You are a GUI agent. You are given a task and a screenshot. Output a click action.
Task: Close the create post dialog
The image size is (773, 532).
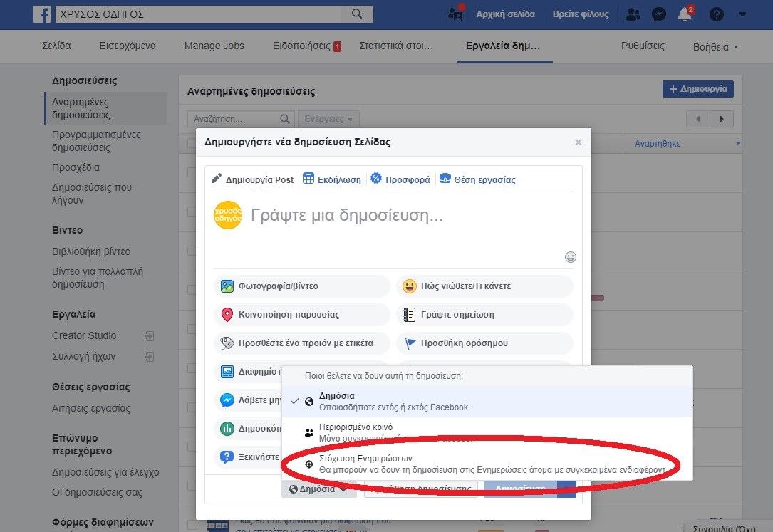point(579,142)
